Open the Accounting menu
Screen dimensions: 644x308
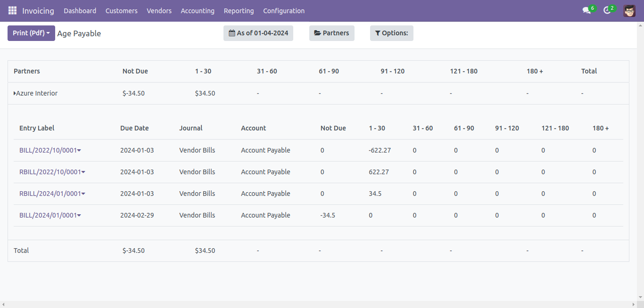click(198, 10)
